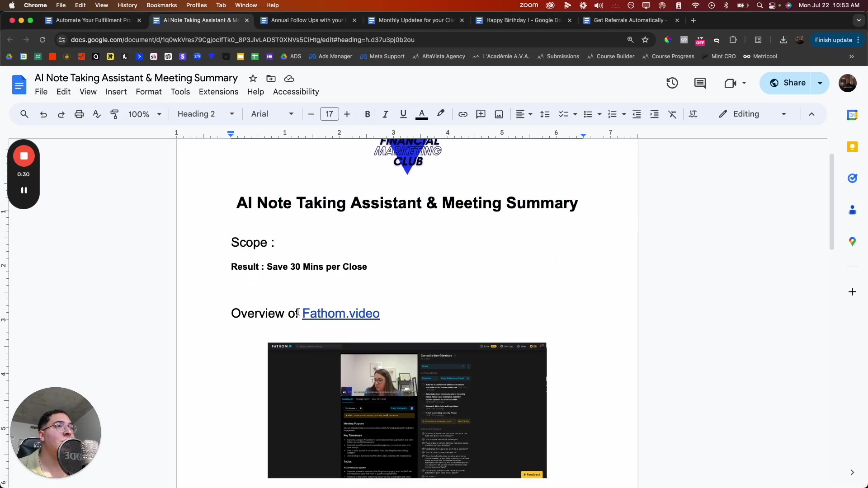Screen dimensions: 868x488
Task: Open Google Keep side panel
Action: 852,147
